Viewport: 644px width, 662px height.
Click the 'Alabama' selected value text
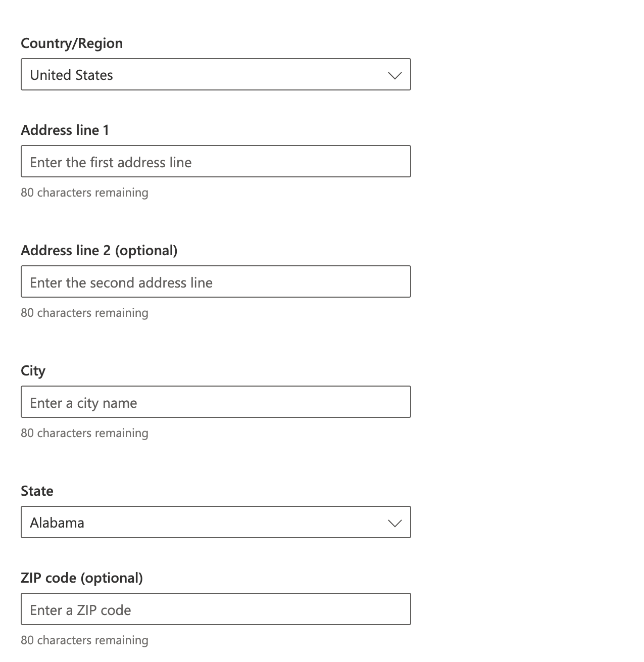coord(57,523)
